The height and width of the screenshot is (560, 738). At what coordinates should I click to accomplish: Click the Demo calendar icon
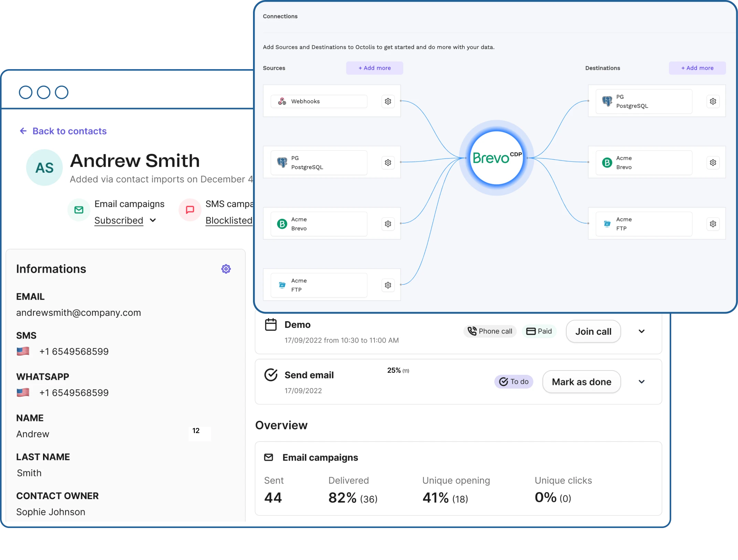coord(271,324)
